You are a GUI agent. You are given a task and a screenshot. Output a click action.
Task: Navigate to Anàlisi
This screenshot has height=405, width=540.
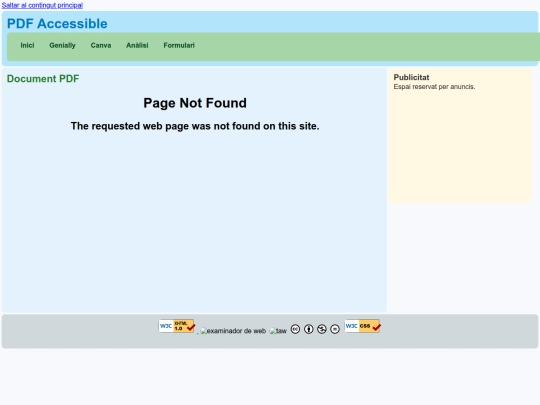[x=137, y=45]
